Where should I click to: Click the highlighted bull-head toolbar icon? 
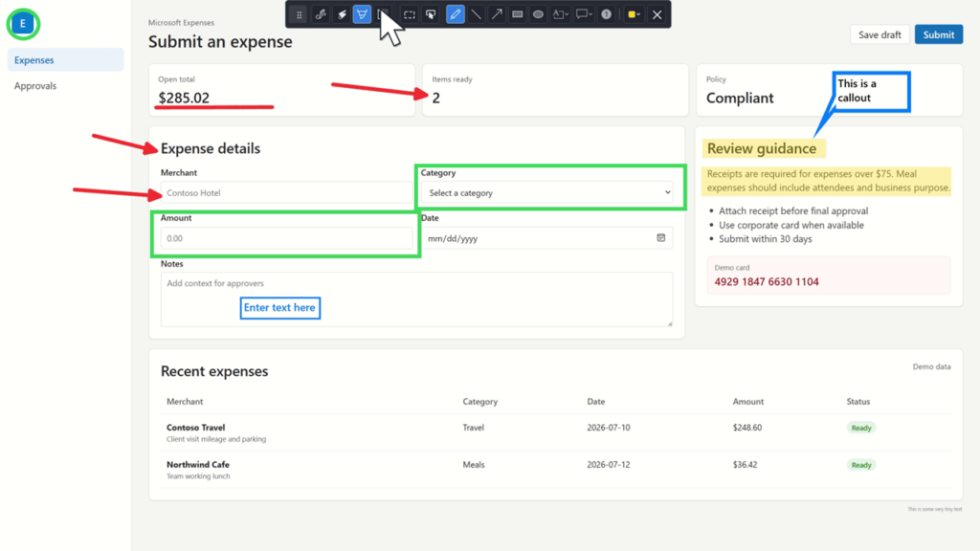tap(362, 14)
